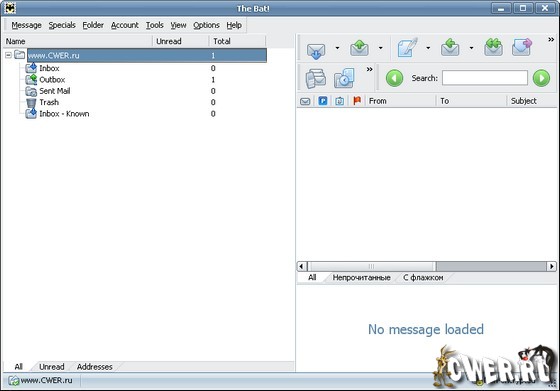Select the Outbox folder

pyautogui.click(x=52, y=80)
